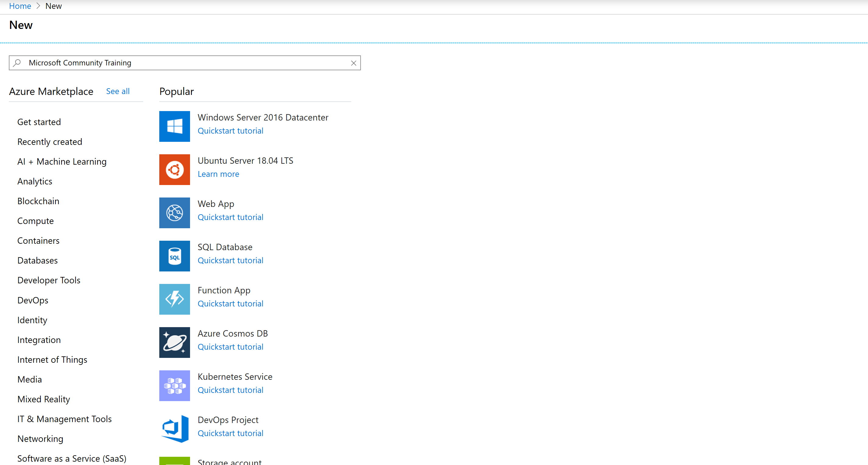Click the Web App icon
This screenshot has height=465, width=868.
tap(175, 213)
